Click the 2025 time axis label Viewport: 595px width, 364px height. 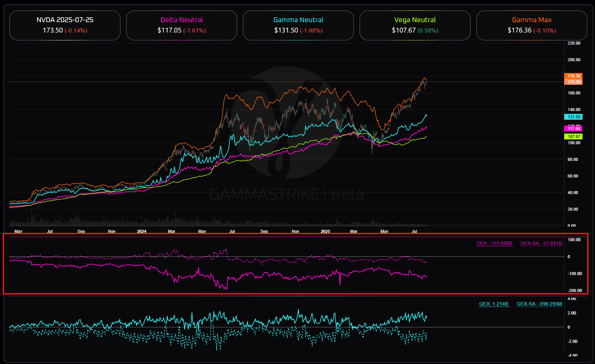[x=325, y=231]
